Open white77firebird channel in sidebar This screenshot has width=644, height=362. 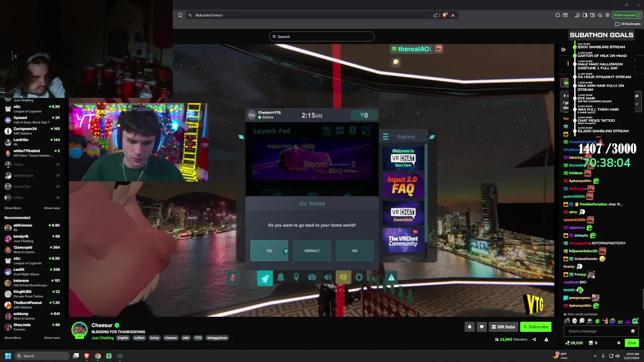point(33,153)
